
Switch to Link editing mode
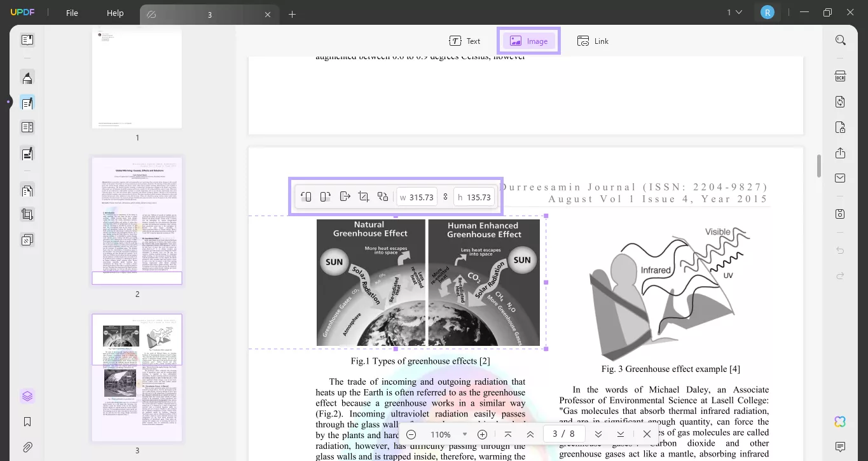pos(593,41)
